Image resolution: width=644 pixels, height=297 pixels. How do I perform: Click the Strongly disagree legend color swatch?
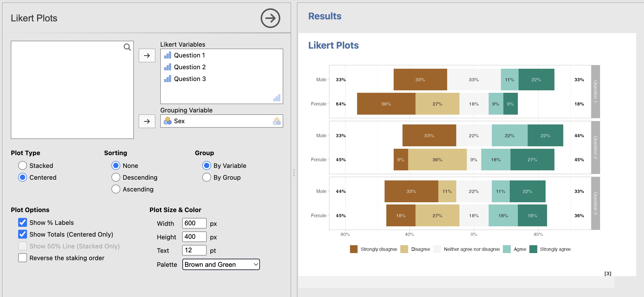click(x=353, y=249)
